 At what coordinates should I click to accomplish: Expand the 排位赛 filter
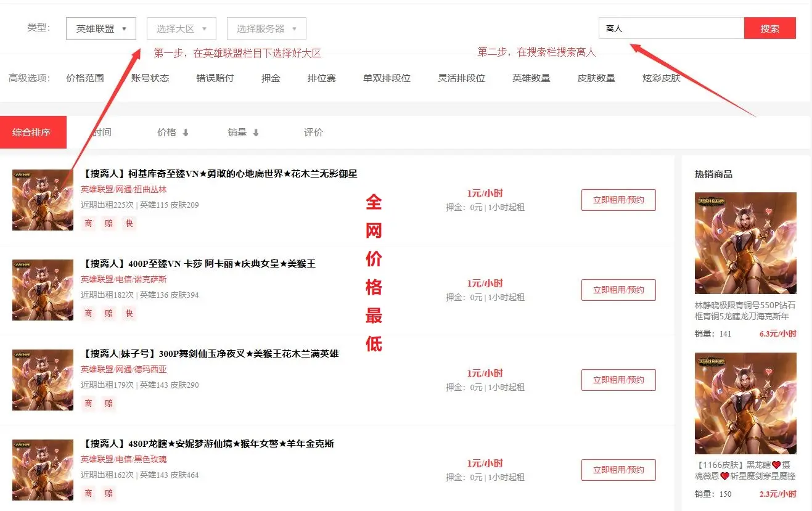(322, 78)
